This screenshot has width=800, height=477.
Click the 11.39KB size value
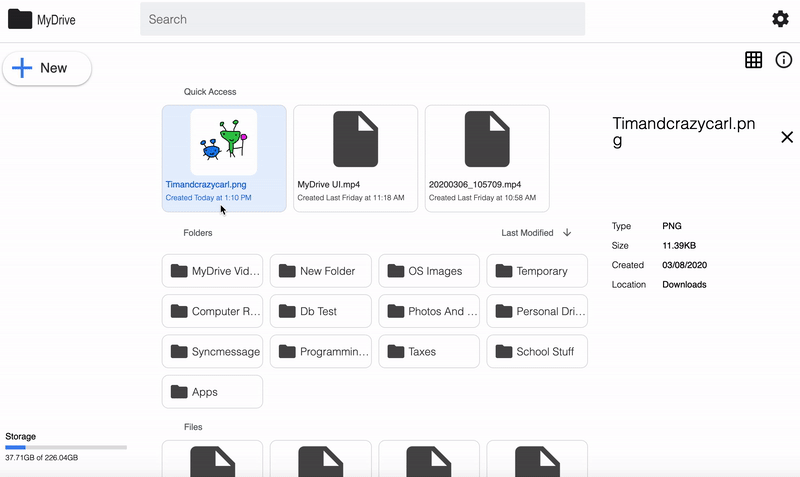(679, 245)
